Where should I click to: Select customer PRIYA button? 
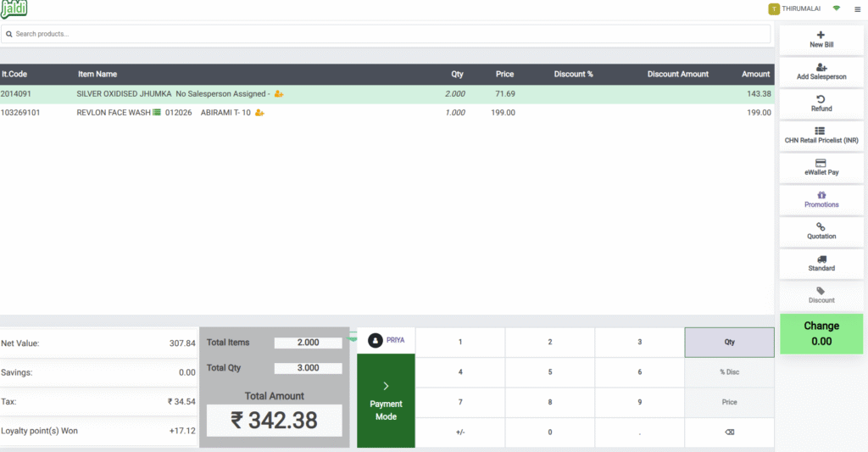coord(386,340)
